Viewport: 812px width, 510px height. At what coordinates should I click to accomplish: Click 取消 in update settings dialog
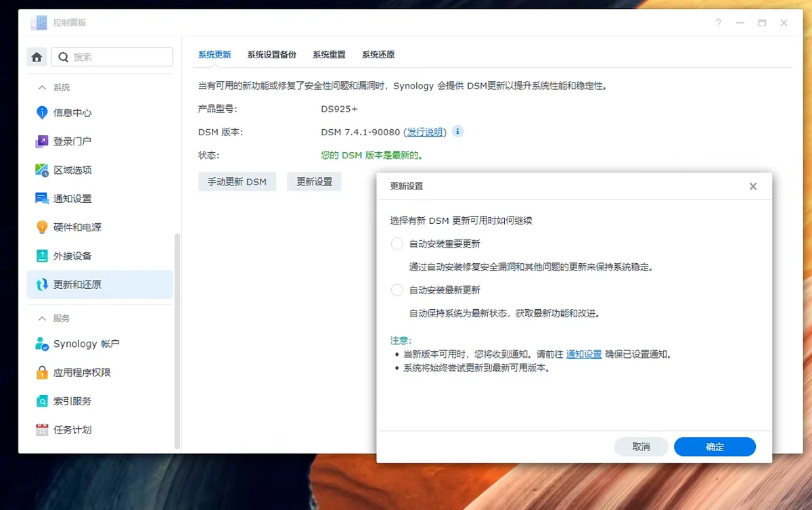(641, 446)
